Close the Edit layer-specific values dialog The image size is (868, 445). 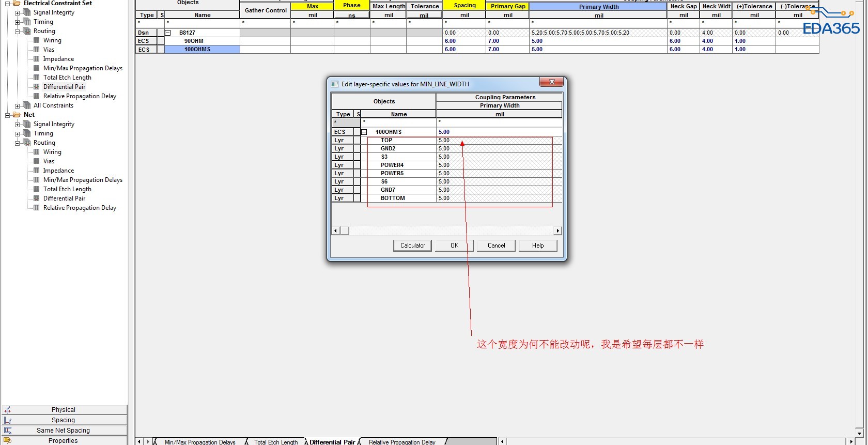[x=552, y=82]
